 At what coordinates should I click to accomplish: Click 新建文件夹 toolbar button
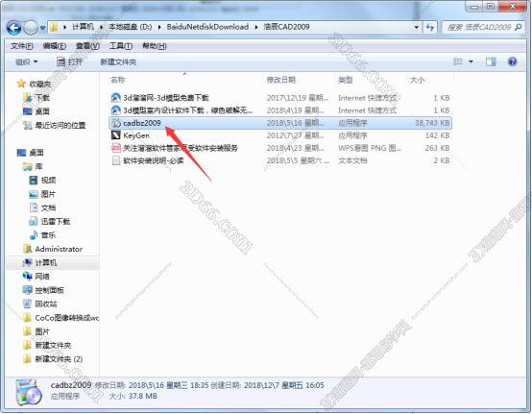[x=118, y=62]
